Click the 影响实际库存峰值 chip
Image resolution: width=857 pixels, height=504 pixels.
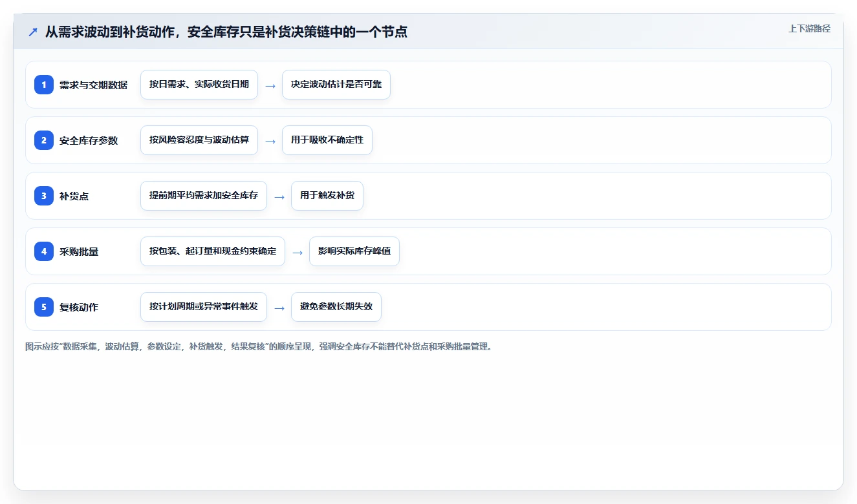coord(354,251)
